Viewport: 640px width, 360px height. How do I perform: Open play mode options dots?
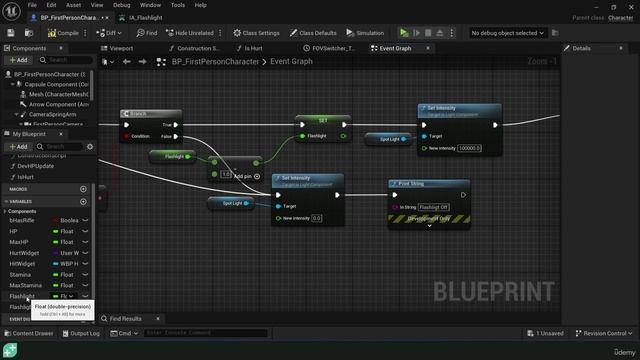click(451, 33)
